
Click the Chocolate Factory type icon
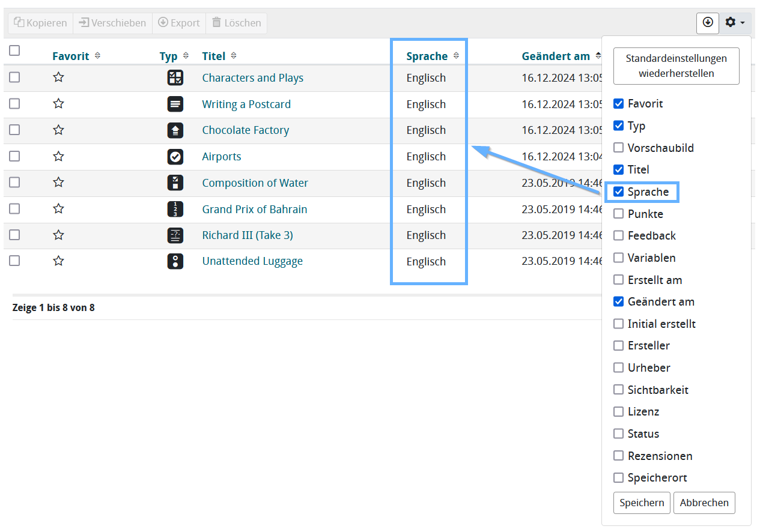click(175, 130)
